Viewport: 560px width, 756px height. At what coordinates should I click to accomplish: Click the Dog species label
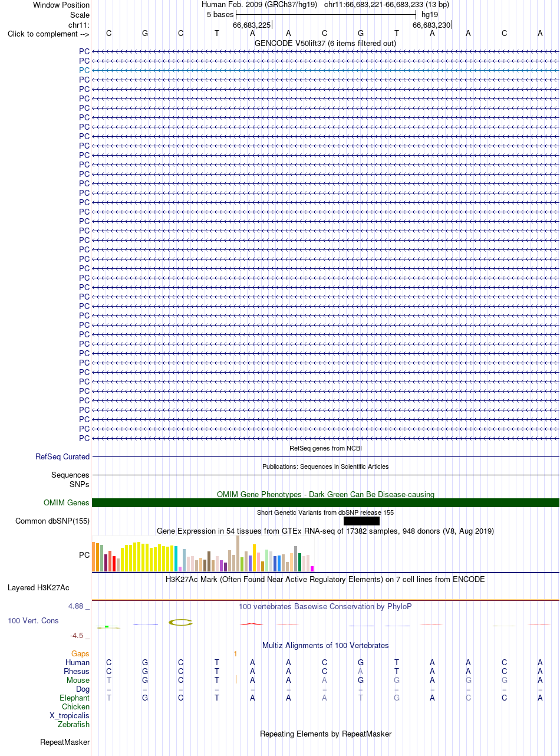pyautogui.click(x=83, y=689)
